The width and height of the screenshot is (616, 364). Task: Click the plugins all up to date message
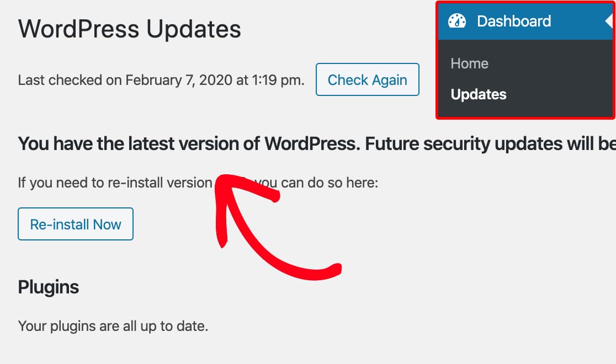click(x=113, y=326)
